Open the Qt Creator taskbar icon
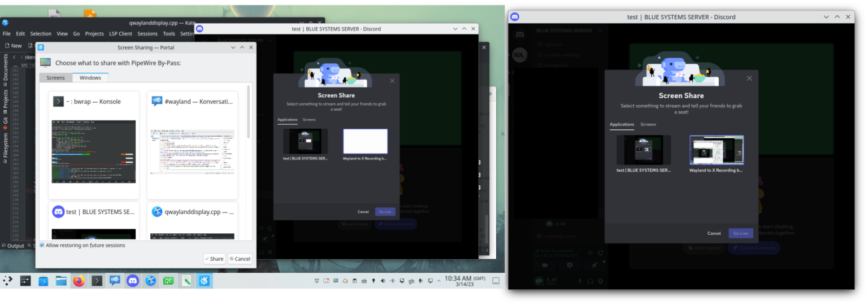The height and width of the screenshot is (305, 868). point(168,281)
